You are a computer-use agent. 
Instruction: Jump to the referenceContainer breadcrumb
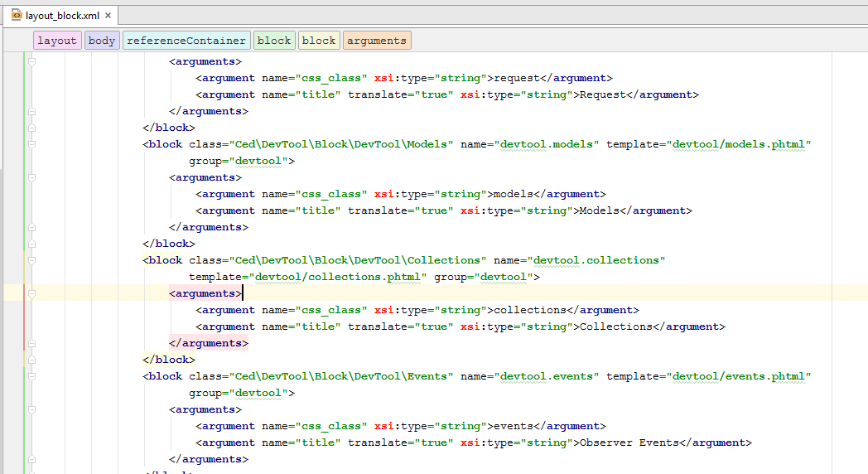click(186, 41)
